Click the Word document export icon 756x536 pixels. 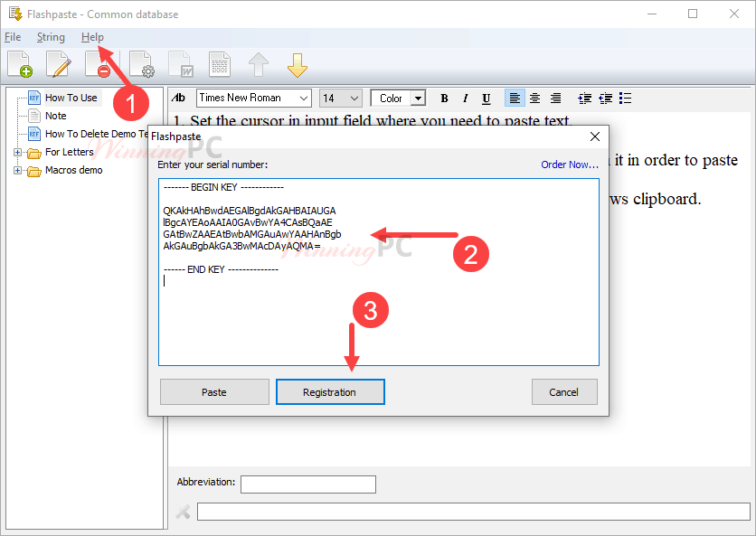181,64
